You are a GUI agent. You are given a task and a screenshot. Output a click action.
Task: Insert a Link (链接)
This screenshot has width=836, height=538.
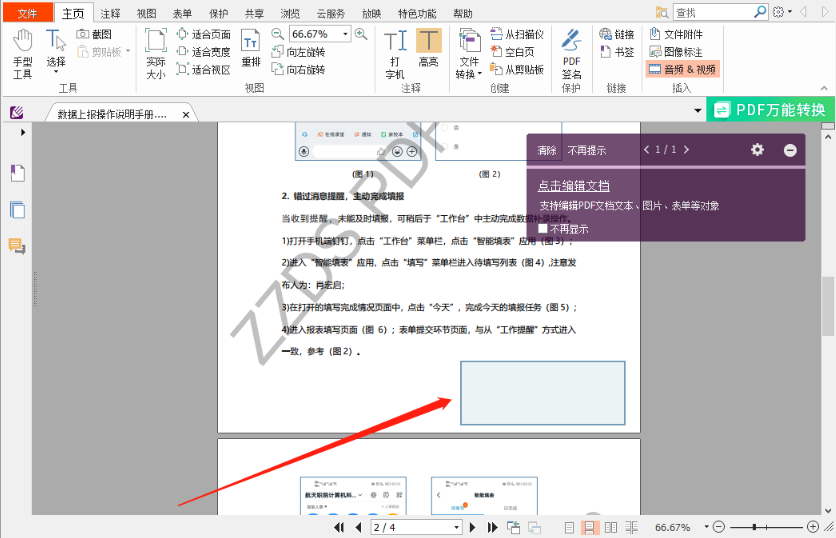pyautogui.click(x=617, y=34)
